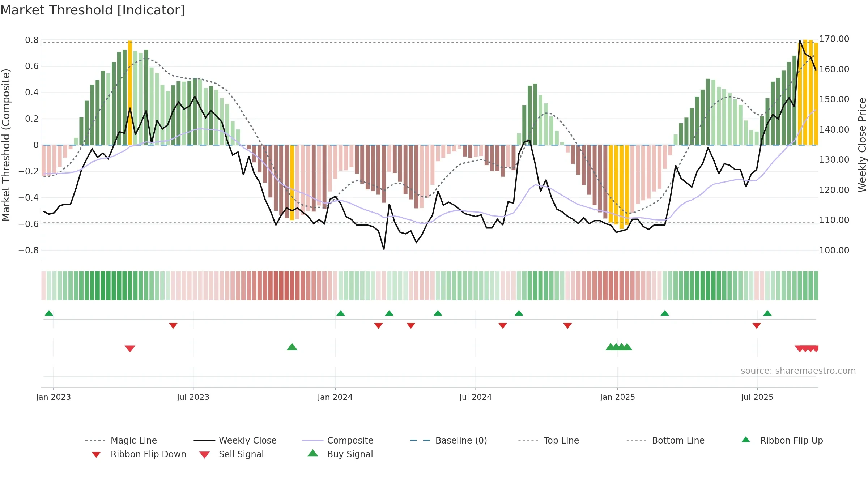Click the Jul 2025 axis label
This screenshot has height=488, width=868.
pyautogui.click(x=757, y=397)
